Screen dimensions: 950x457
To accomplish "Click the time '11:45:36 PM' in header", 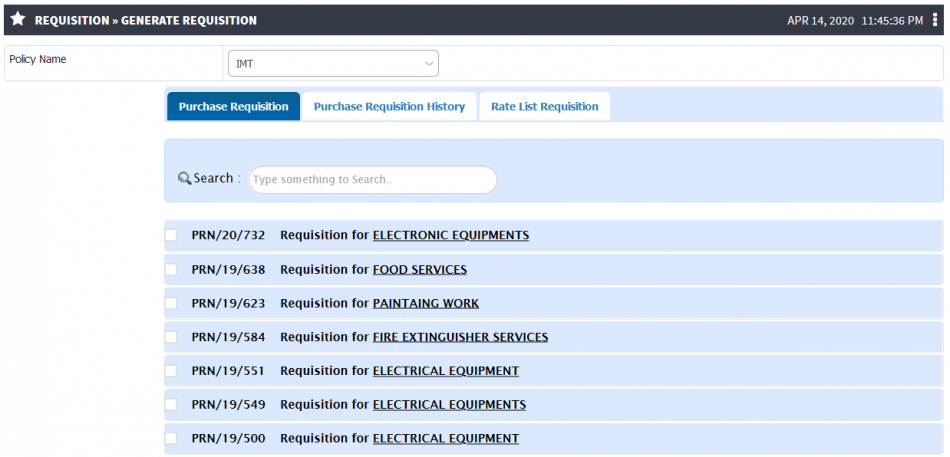I will 892,21.
